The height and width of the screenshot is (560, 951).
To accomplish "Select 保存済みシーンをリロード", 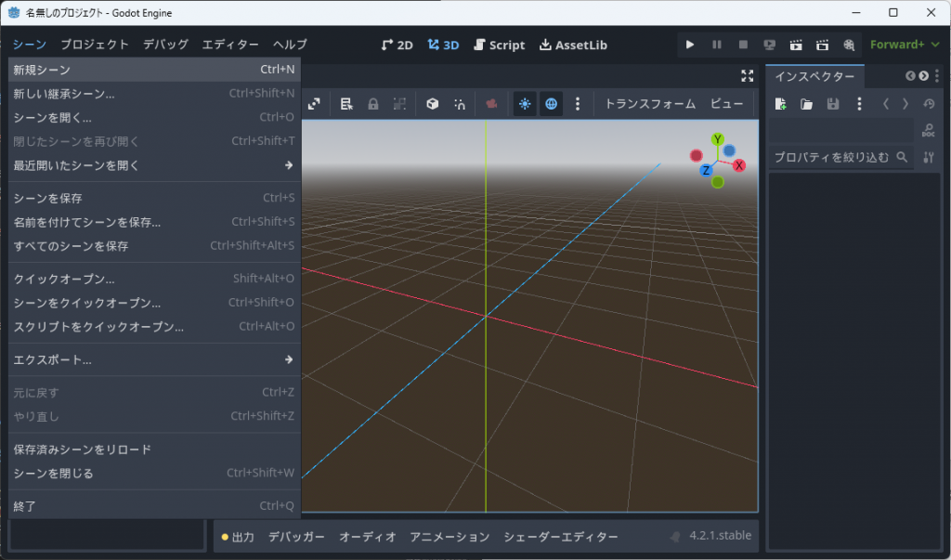I will (x=154, y=449).
